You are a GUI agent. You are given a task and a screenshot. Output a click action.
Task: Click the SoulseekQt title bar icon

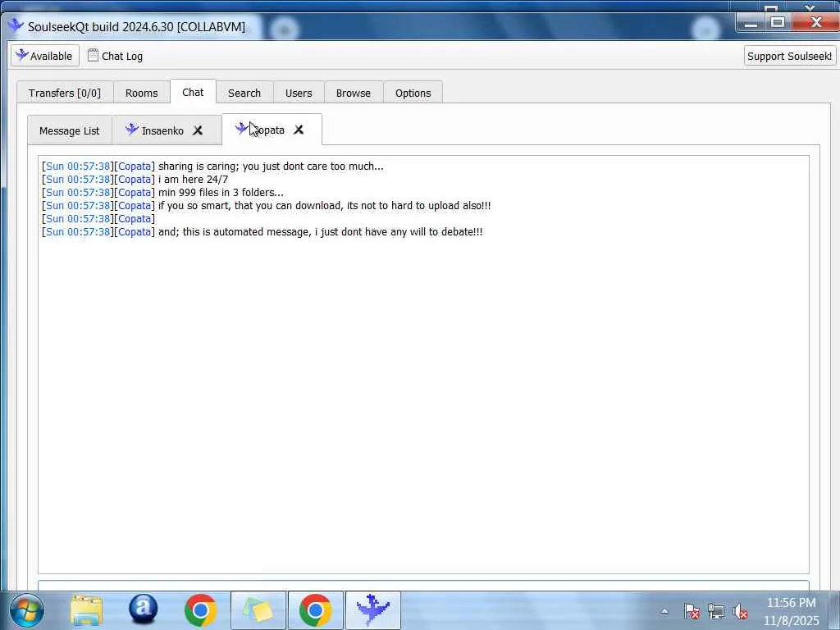pos(15,25)
